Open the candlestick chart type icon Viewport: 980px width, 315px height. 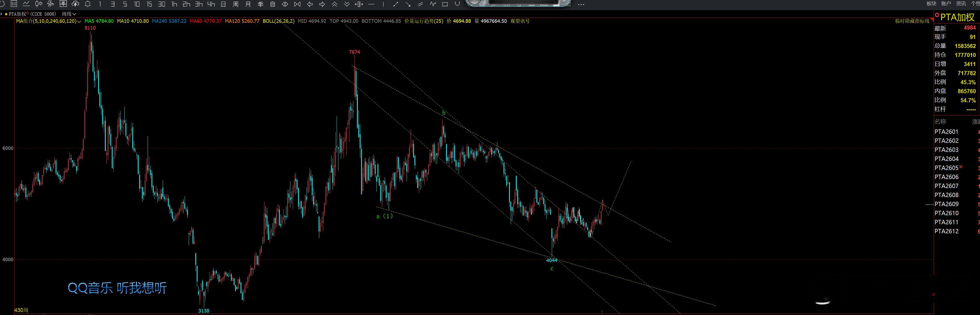[38, 4]
